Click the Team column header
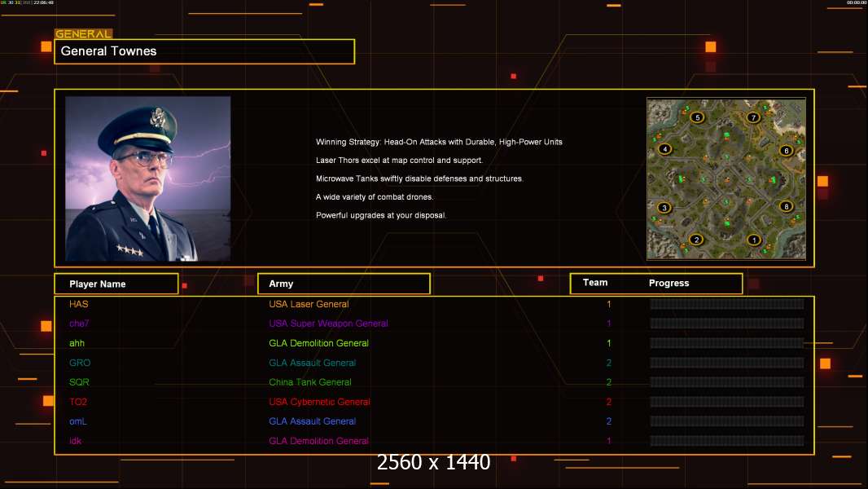The image size is (868, 489). coord(595,283)
